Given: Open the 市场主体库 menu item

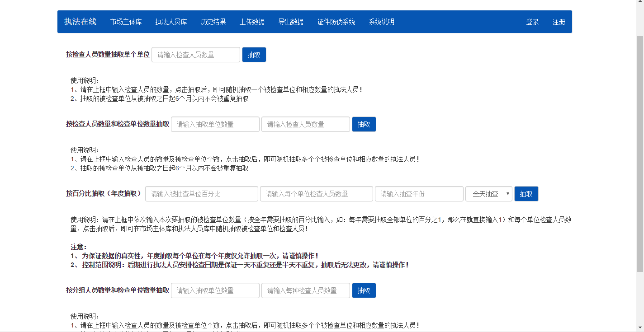Looking at the screenshot, I should (126, 21).
